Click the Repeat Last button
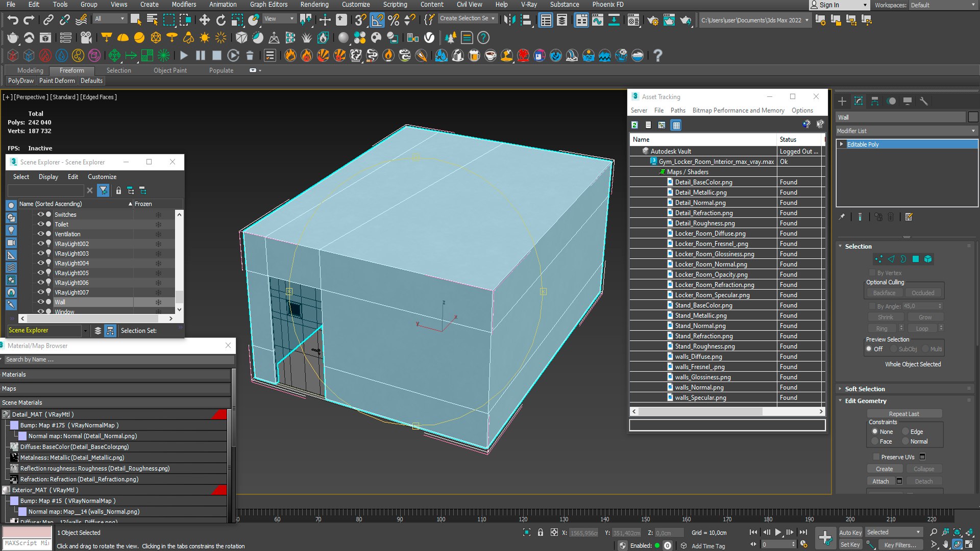The image size is (980, 551). (904, 414)
